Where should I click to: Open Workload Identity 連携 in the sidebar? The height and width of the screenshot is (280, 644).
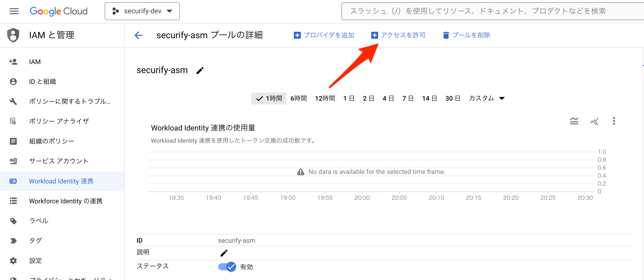[x=62, y=181]
